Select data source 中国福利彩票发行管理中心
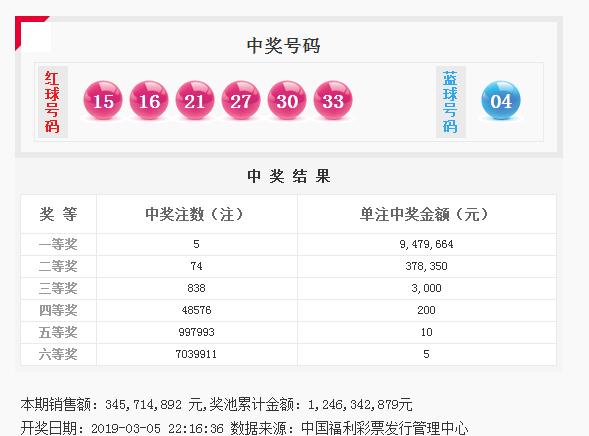This screenshot has height=436, width=589. pos(385,428)
